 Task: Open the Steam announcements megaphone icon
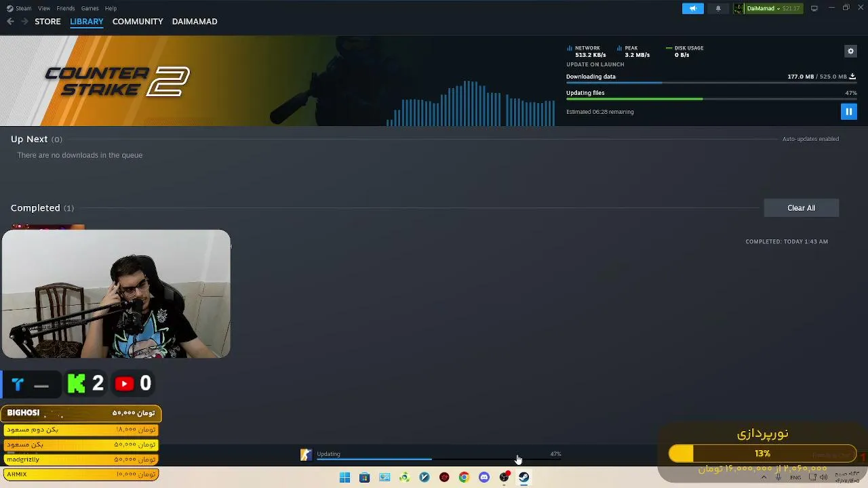coord(692,8)
